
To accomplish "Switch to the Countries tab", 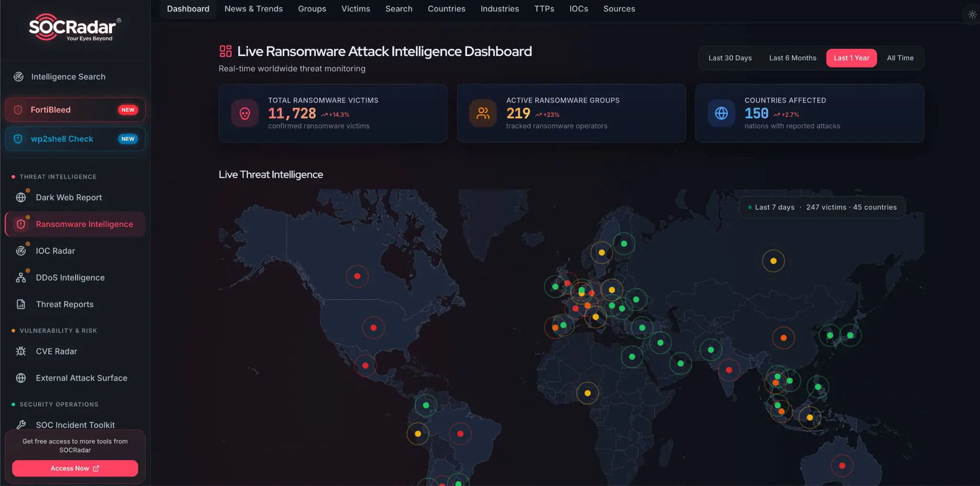I will (446, 9).
